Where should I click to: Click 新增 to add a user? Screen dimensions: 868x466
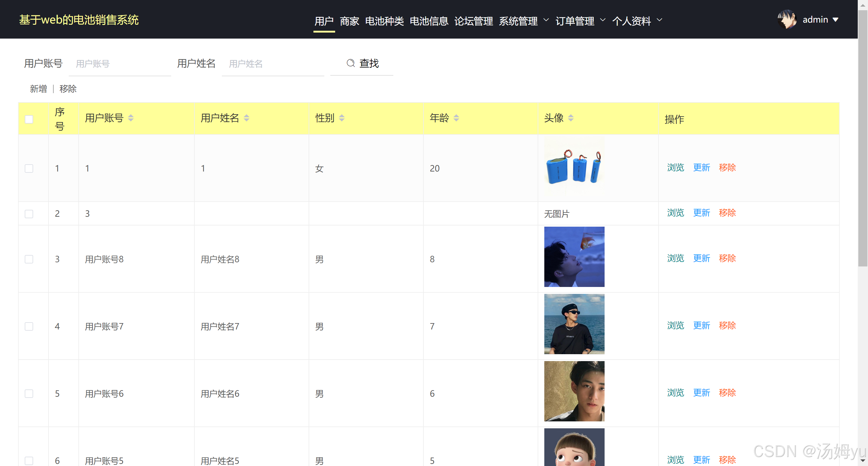[38, 89]
